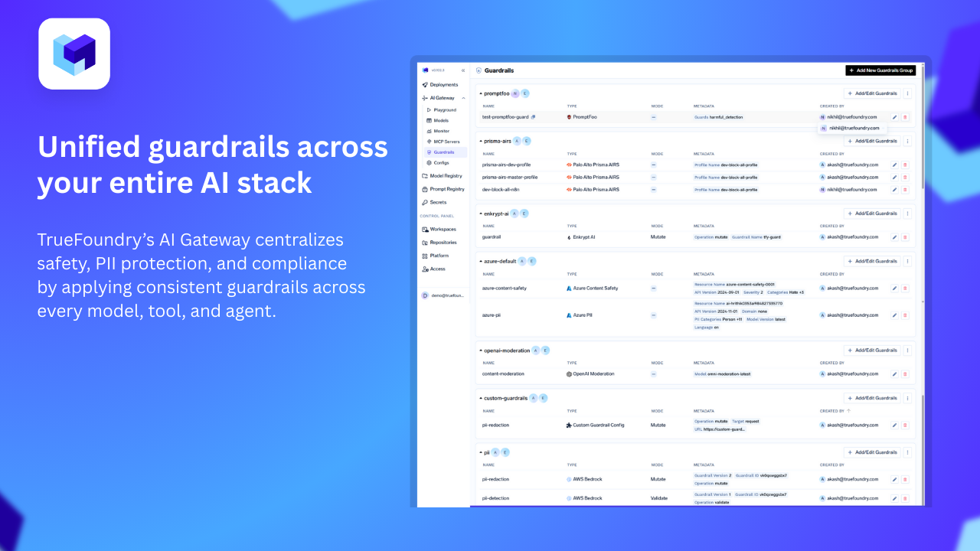The height and width of the screenshot is (551, 980).
Task: Edit the dev-block-all-n8n guardrail
Action: 894,189
